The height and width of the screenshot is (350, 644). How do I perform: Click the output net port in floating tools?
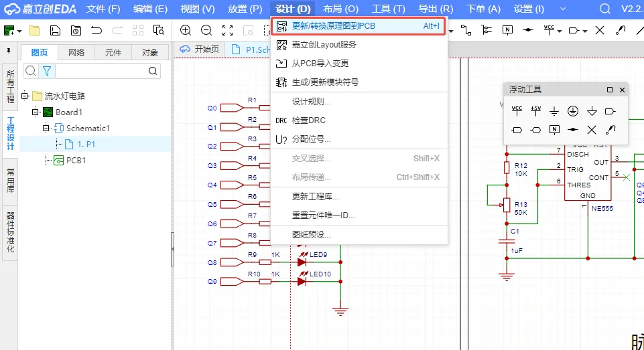[610, 111]
